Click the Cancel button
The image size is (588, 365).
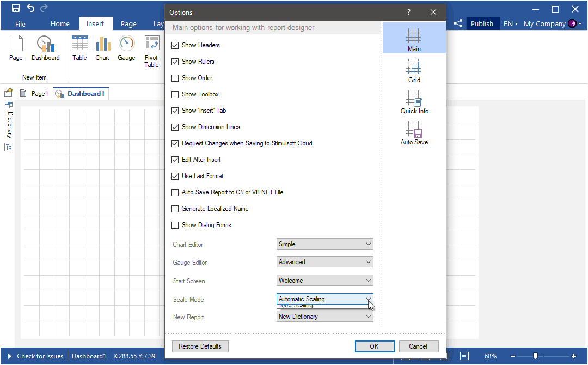(x=418, y=346)
